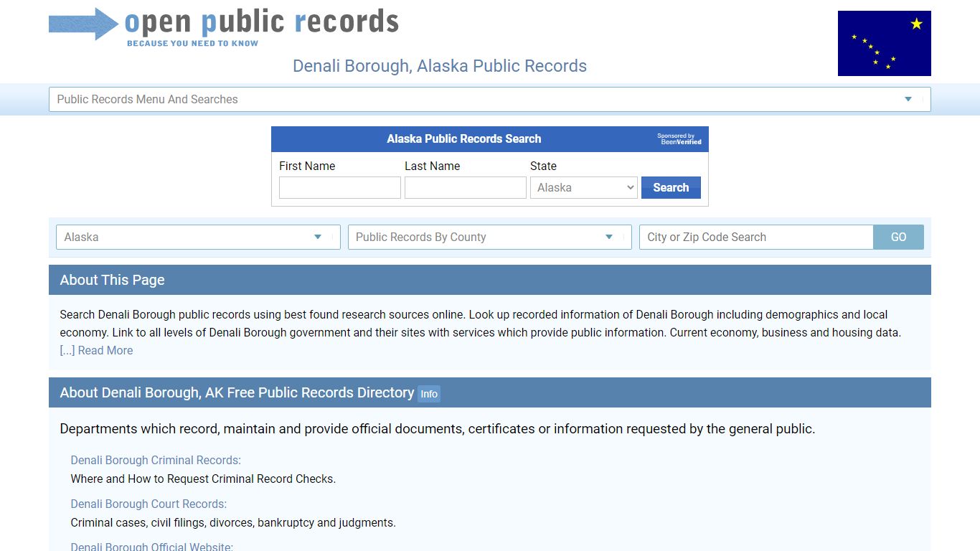Click the Info badge next to directory heading
Image resolution: width=980 pixels, height=551 pixels.
429,394
